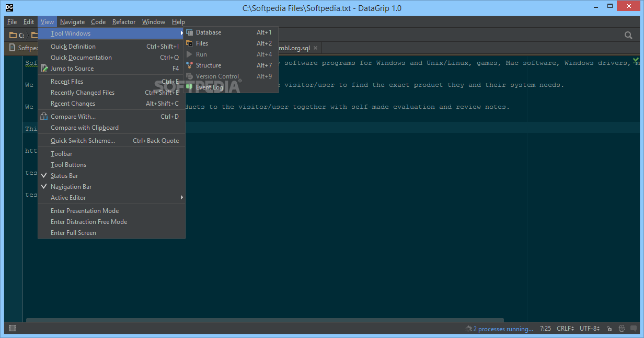Toggle the Toolbar visibility option
This screenshot has width=644, height=338.
[x=112, y=154]
